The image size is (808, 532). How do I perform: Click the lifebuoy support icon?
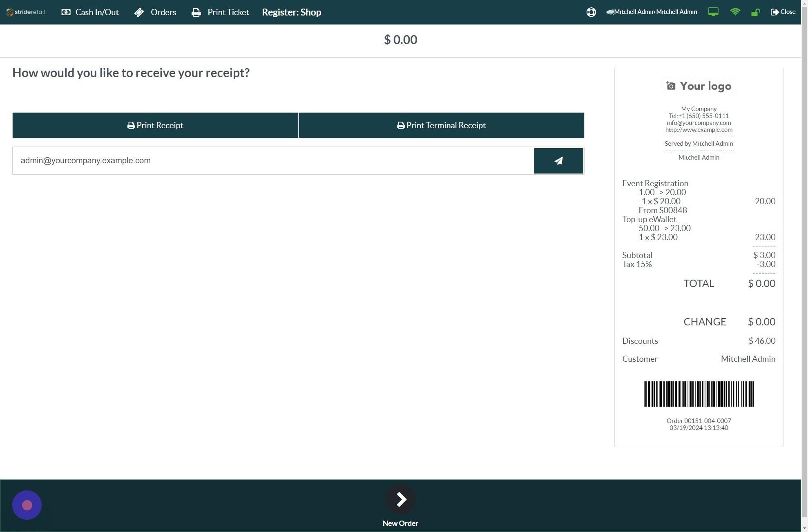591,12
